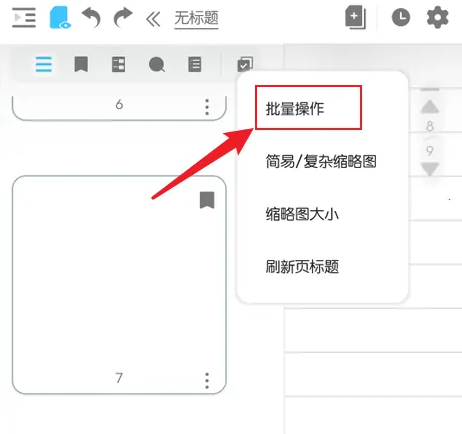Open the outline document list icon
The height and width of the screenshot is (434, 462).
tap(195, 64)
